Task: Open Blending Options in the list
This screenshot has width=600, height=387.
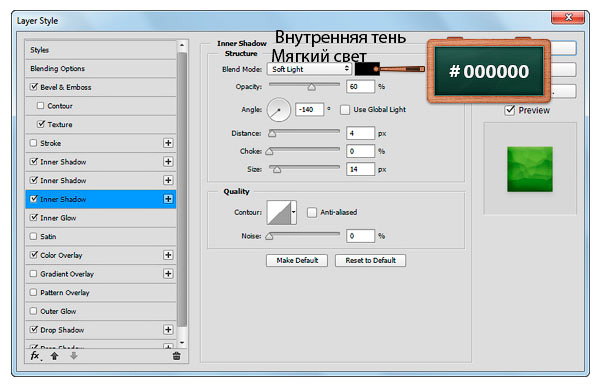Action: pyautogui.click(x=101, y=69)
